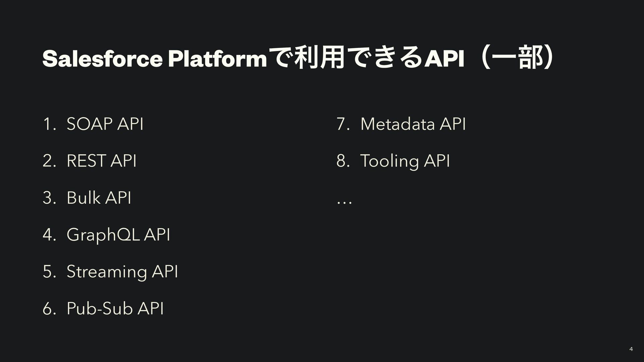
Task: Click the Bulk API entry
Action: point(99,197)
